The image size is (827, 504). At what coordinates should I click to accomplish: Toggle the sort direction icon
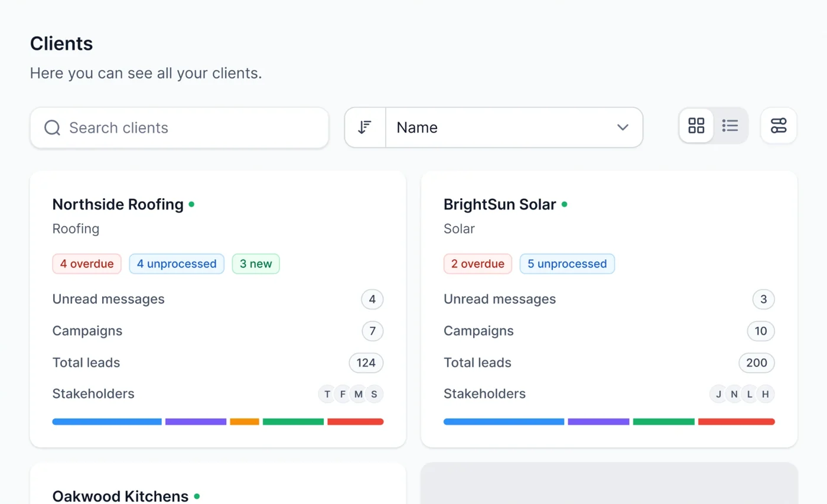pyautogui.click(x=365, y=127)
